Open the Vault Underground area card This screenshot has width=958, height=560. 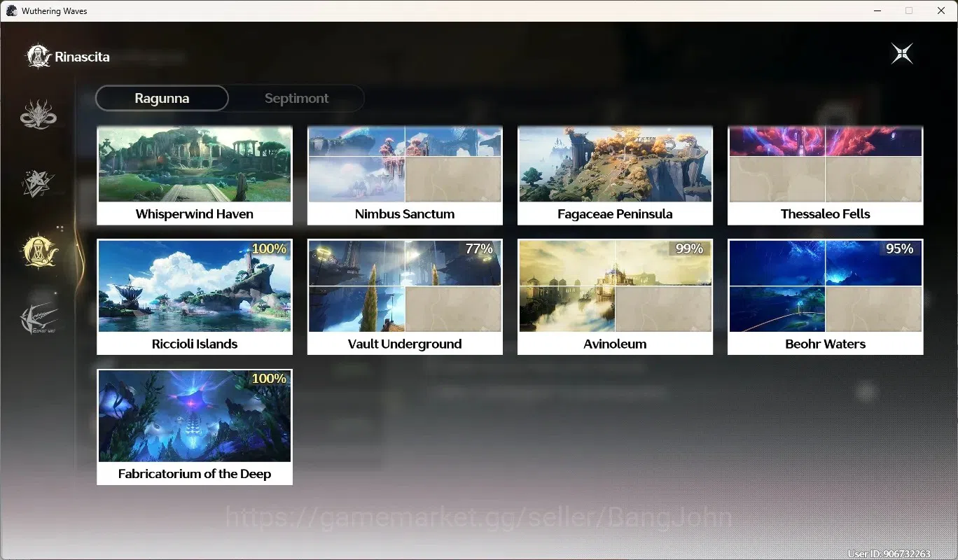[405, 297]
